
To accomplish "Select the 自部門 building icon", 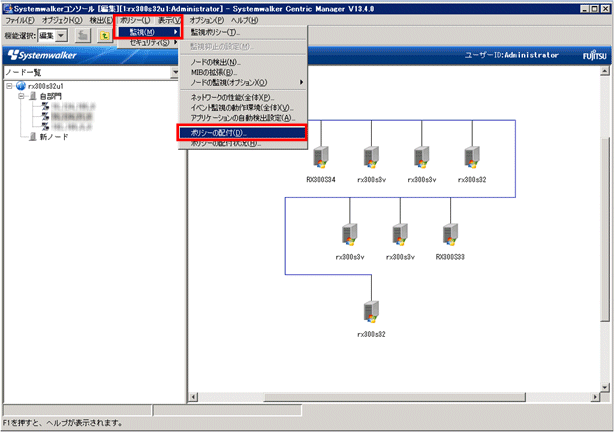I will [x=33, y=96].
